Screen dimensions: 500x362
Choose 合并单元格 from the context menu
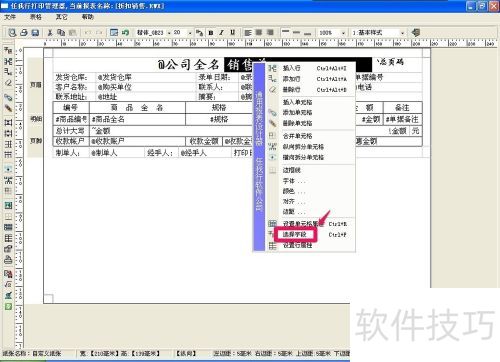(297, 136)
